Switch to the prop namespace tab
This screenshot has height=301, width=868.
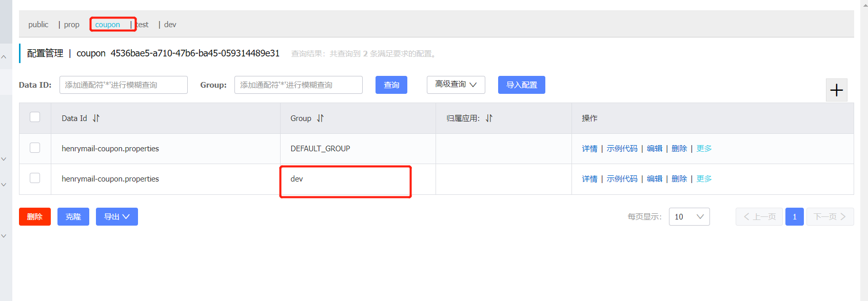coord(71,25)
